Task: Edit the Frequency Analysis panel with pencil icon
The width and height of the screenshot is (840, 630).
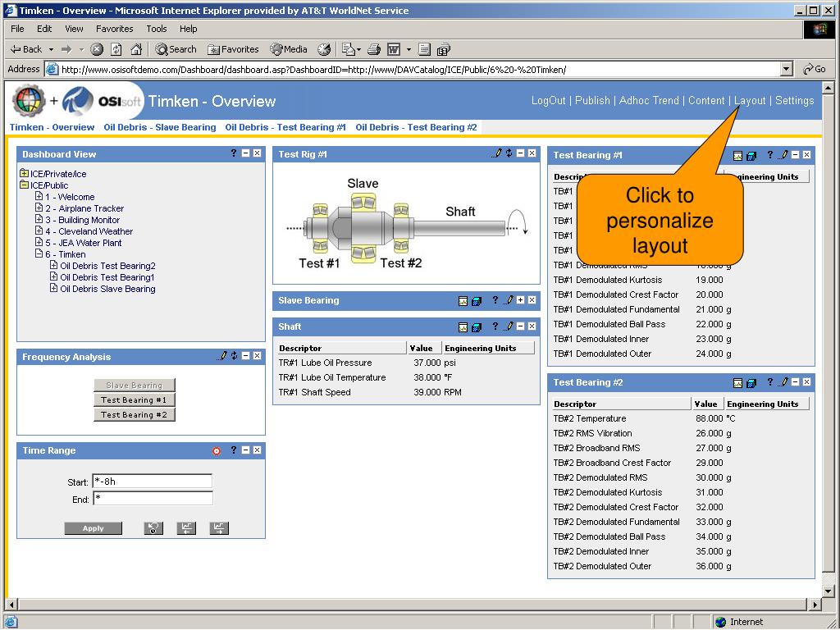Action: pos(222,356)
